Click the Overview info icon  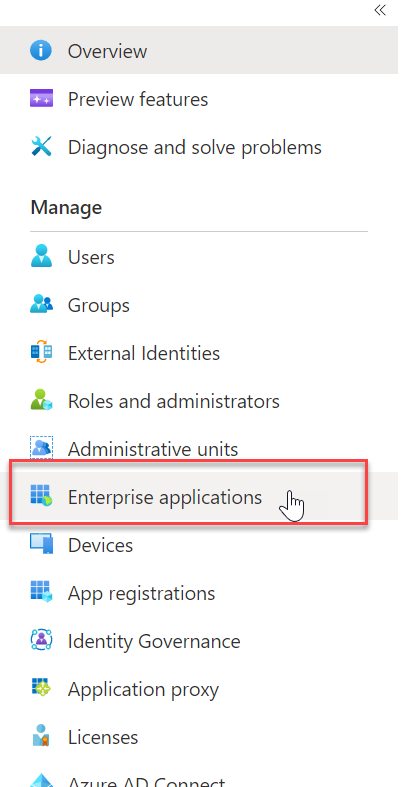click(x=41, y=51)
